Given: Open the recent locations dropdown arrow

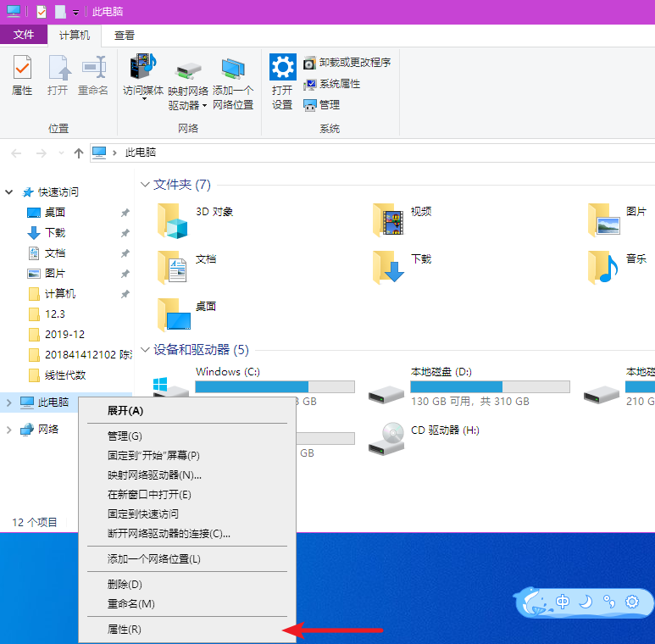Looking at the screenshot, I should [61, 153].
